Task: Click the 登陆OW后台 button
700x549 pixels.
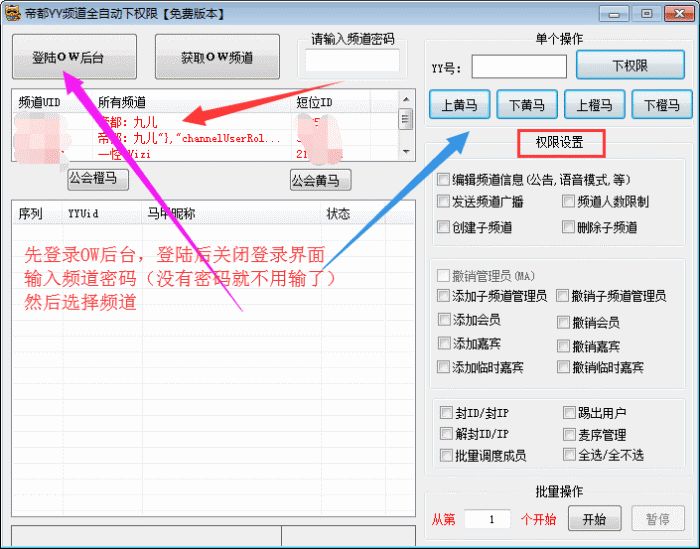Action: 75,57
